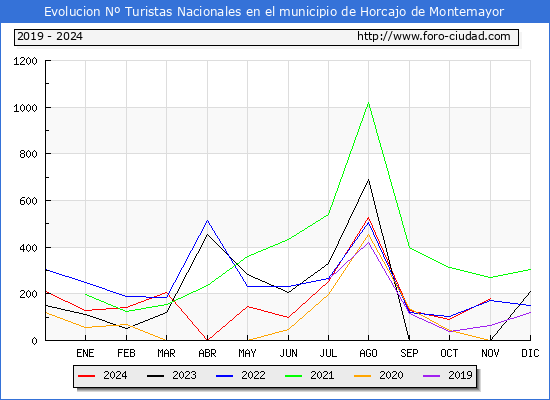Click the SEP month axis label
The width and height of the screenshot is (550, 400).
[409, 353]
